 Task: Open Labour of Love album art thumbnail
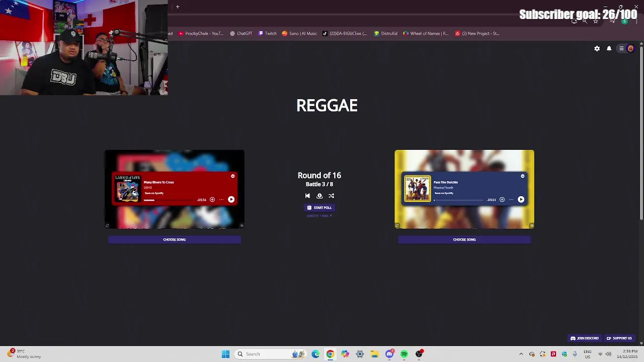pos(128,189)
